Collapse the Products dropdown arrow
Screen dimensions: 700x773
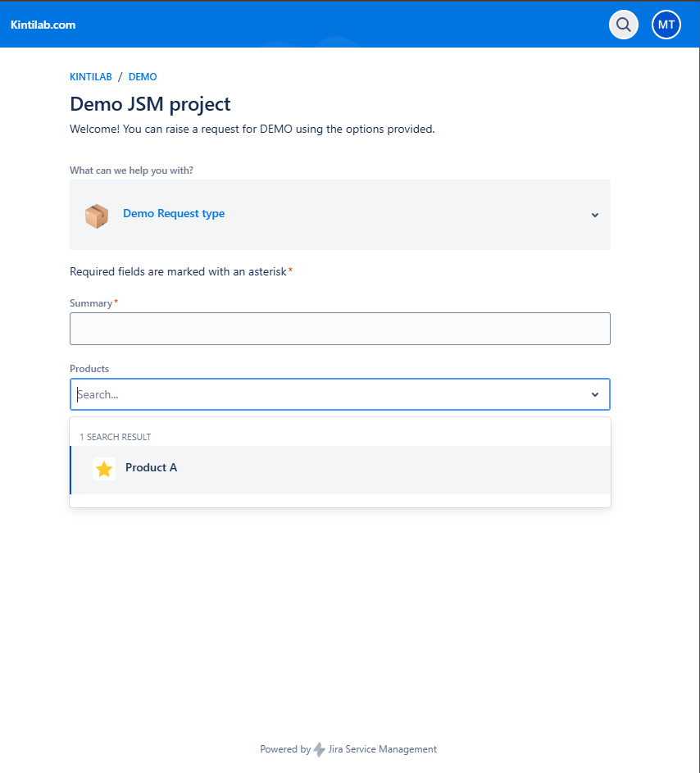click(x=595, y=394)
